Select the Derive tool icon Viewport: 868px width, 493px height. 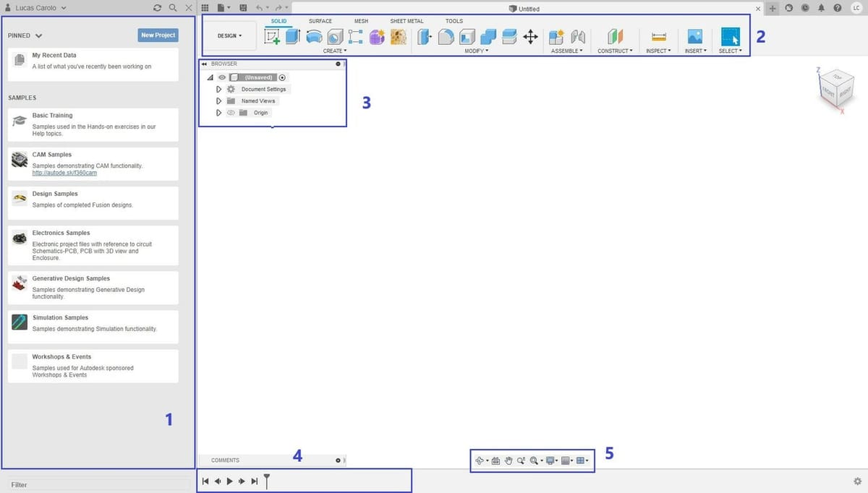pyautogui.click(x=398, y=36)
